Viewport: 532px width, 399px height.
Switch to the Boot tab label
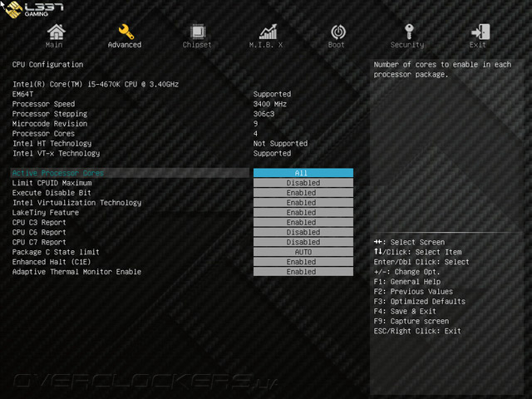336,45
